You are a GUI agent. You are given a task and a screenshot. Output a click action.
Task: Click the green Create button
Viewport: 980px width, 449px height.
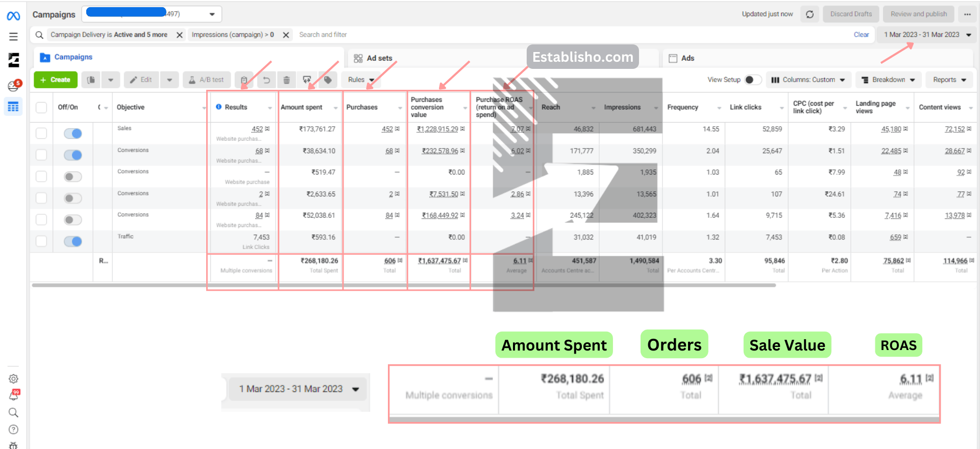coord(55,80)
